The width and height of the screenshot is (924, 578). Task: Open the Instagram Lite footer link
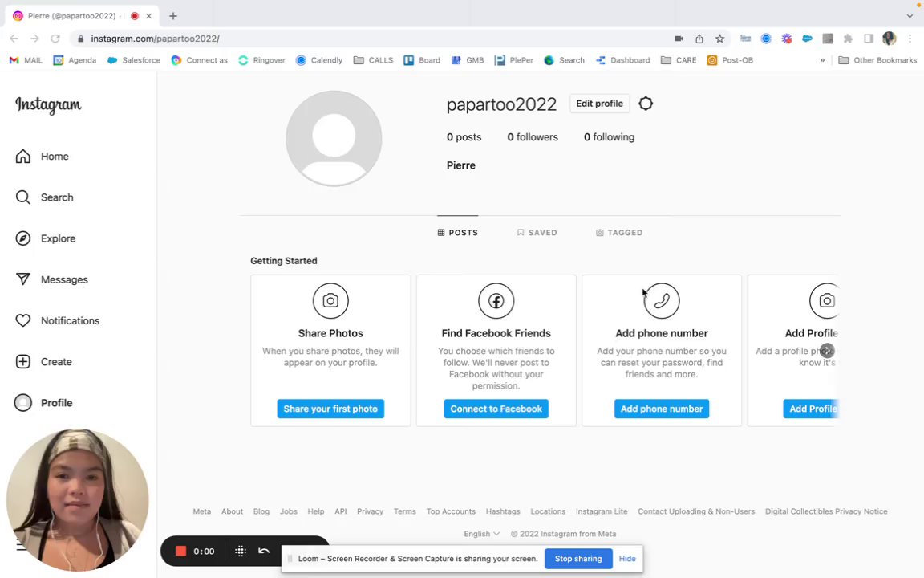[602, 511]
